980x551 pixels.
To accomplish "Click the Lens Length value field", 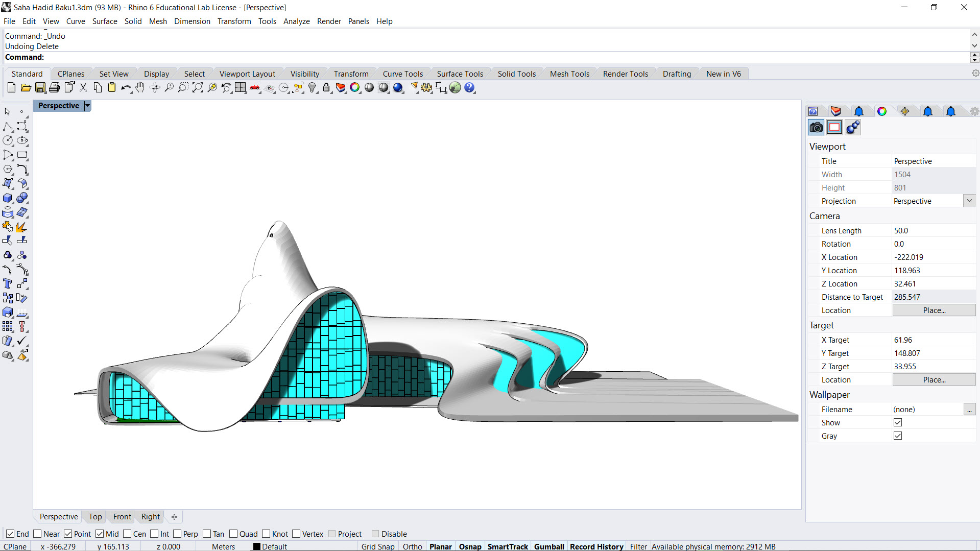I will (x=934, y=230).
